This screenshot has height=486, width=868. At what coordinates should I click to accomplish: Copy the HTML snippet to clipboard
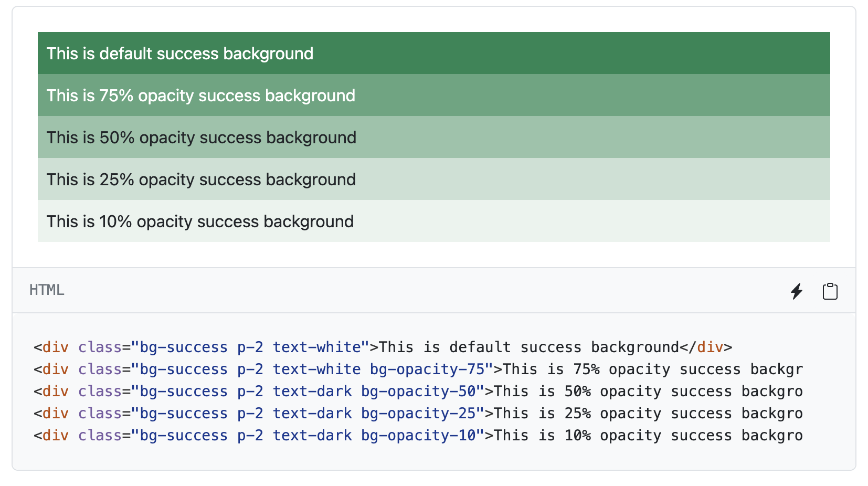pyautogui.click(x=830, y=291)
